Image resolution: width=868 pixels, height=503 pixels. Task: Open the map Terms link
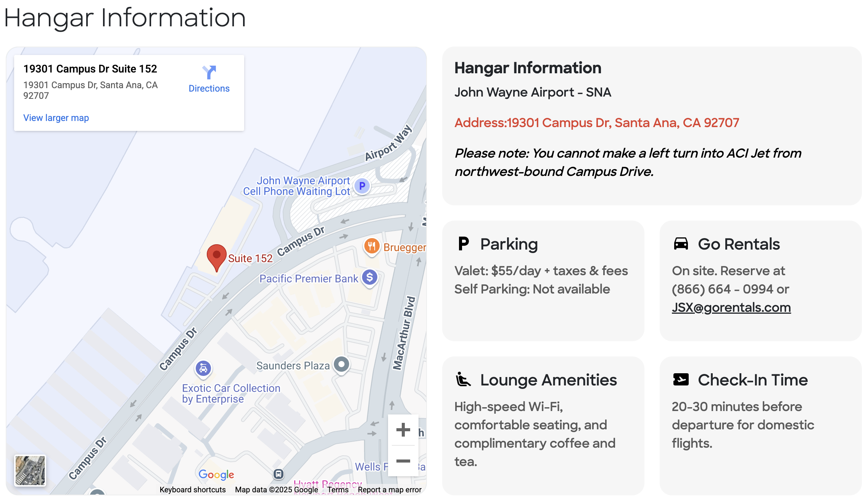[x=338, y=490]
